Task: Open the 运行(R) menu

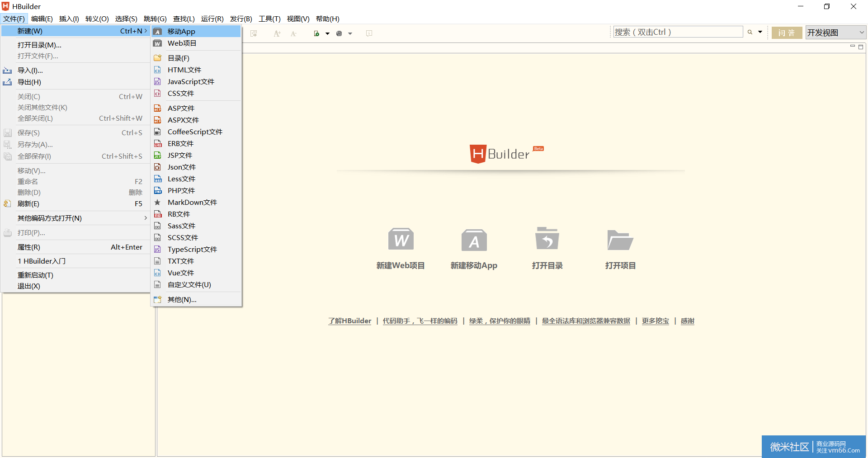Action: 212,19
